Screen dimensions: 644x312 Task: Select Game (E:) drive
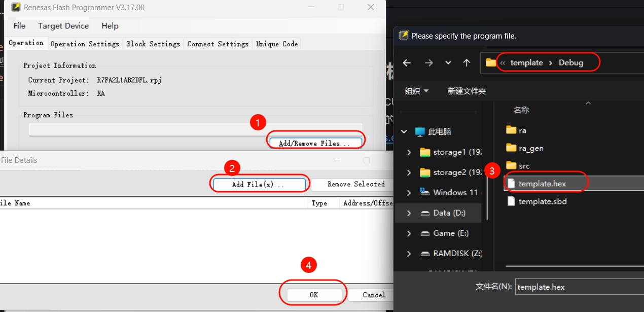pos(444,233)
